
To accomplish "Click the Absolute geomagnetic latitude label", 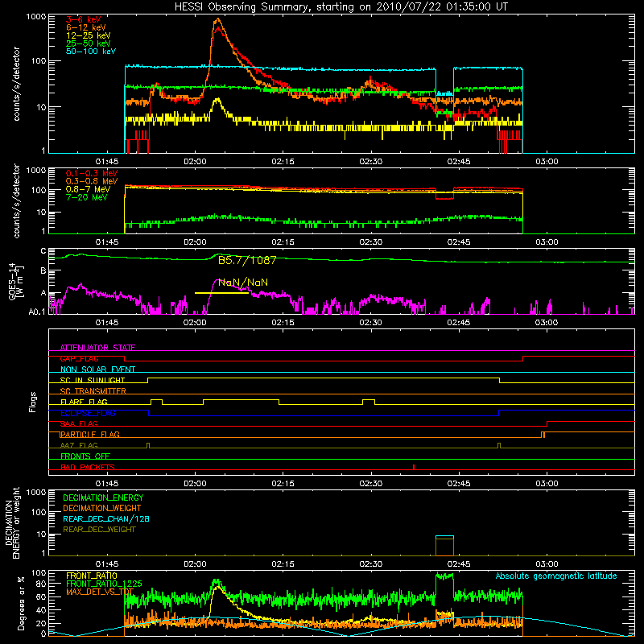I will tap(556, 576).
